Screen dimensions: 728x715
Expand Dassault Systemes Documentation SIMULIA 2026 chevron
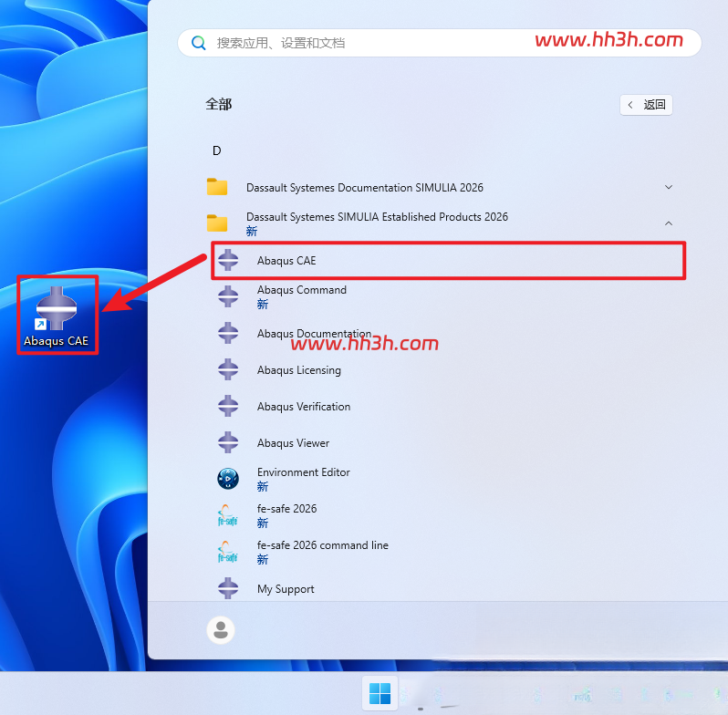pyautogui.click(x=668, y=187)
